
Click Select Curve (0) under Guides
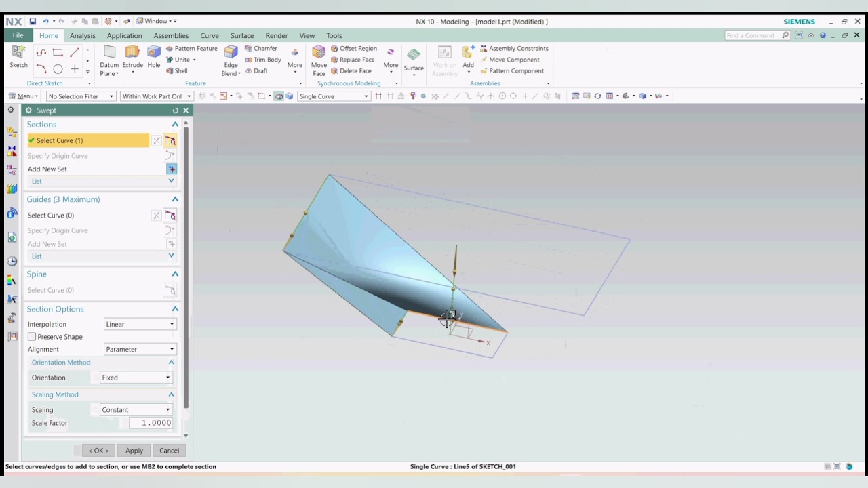click(x=51, y=216)
